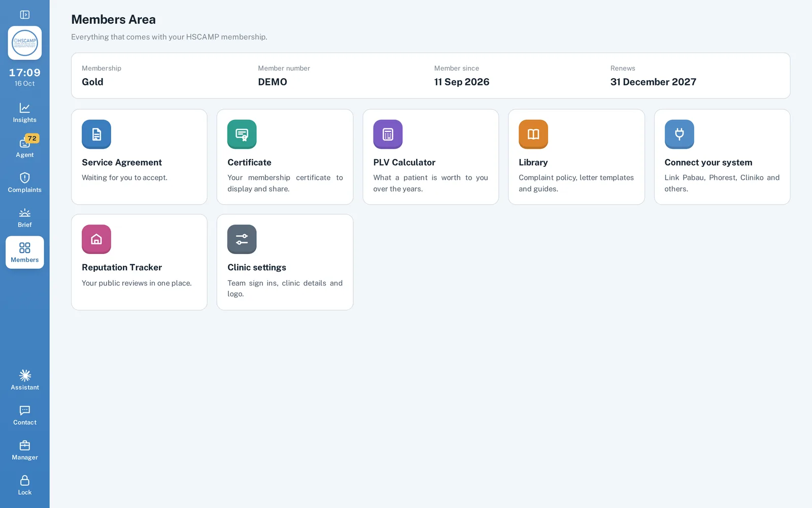Click 'Link Pabau, Phorest, Cliniko and others.' description
This screenshot has height=508, width=812.
click(722, 183)
